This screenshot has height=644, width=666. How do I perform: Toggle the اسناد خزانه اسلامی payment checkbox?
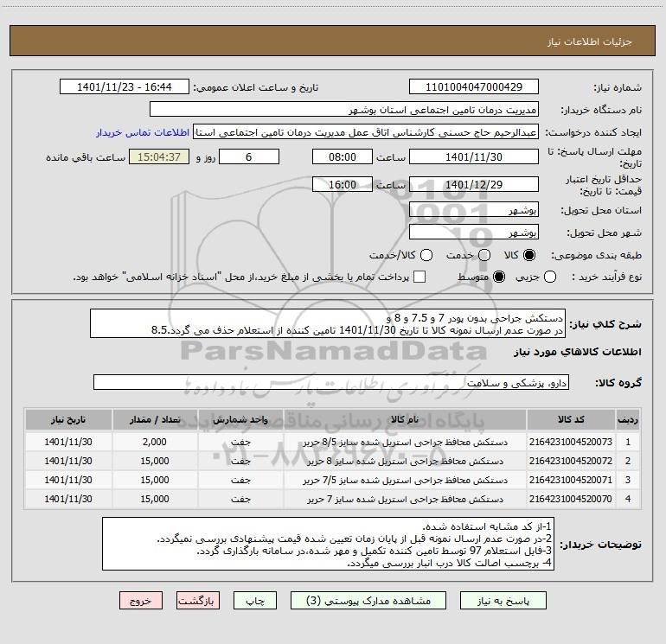[x=419, y=277]
